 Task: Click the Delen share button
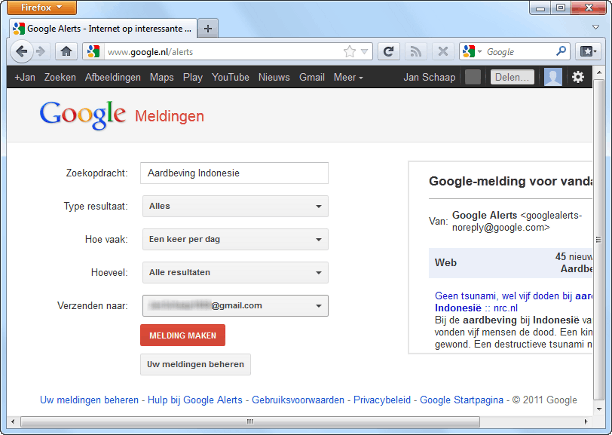coord(512,77)
